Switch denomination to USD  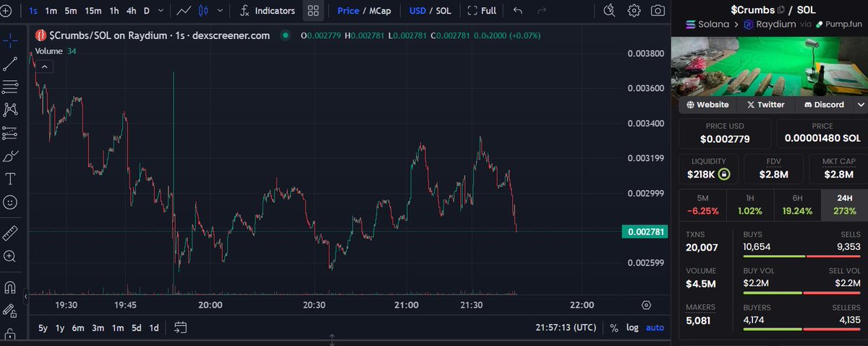tap(417, 11)
